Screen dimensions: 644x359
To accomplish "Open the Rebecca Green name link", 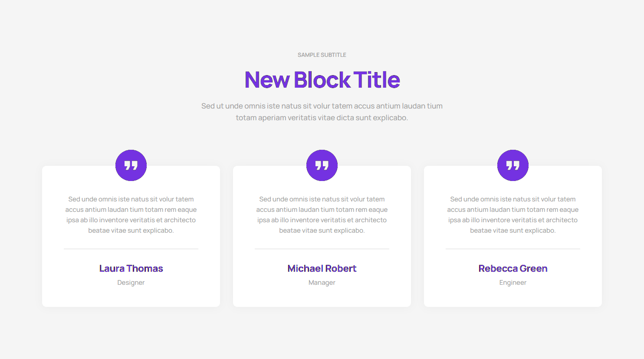I will point(513,268).
